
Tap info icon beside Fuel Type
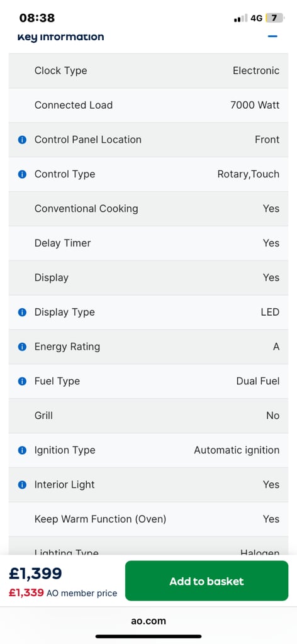pyautogui.click(x=22, y=381)
